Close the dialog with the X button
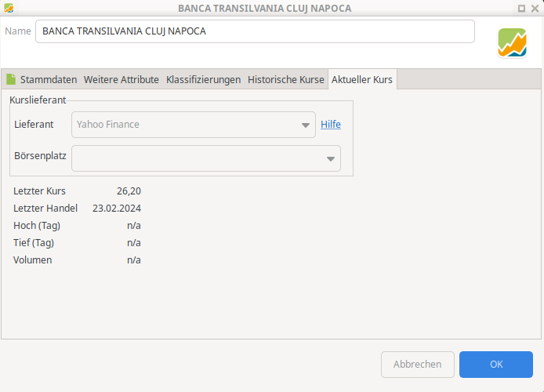The height and width of the screenshot is (392, 544). point(535,9)
